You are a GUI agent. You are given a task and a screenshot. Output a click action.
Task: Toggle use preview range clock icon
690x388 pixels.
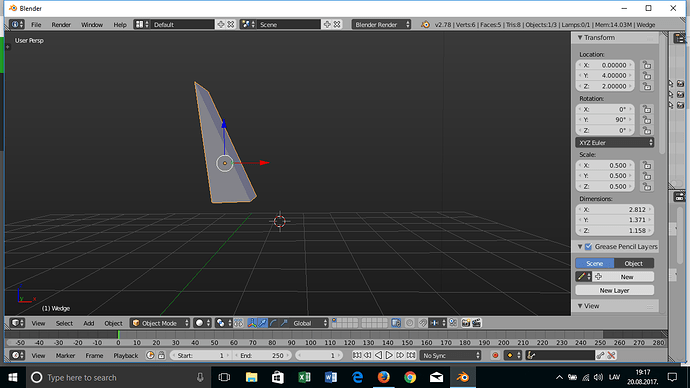point(150,355)
